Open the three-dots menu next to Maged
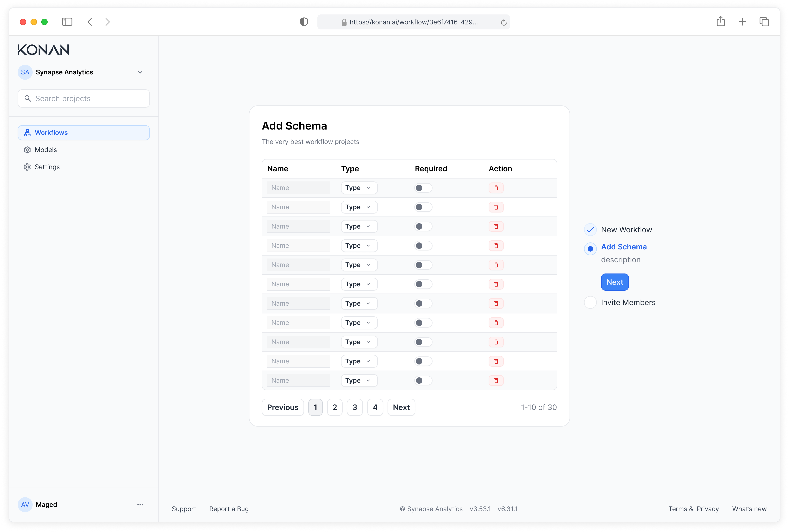Image resolution: width=789 pixels, height=532 pixels. pyautogui.click(x=140, y=505)
